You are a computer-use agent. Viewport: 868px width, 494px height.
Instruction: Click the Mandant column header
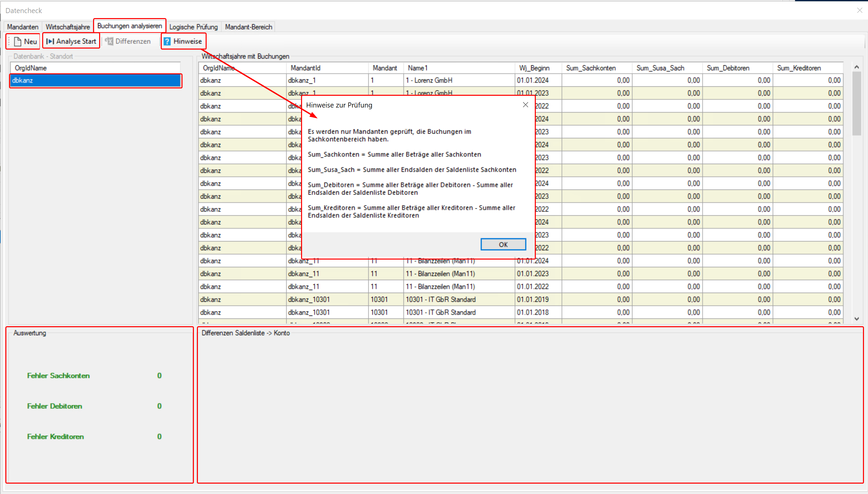(x=386, y=68)
